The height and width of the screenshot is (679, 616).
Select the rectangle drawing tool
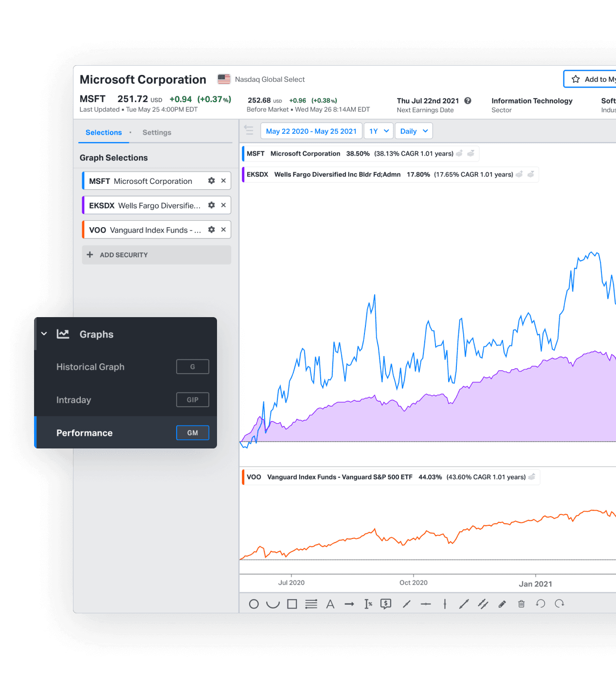pos(292,604)
